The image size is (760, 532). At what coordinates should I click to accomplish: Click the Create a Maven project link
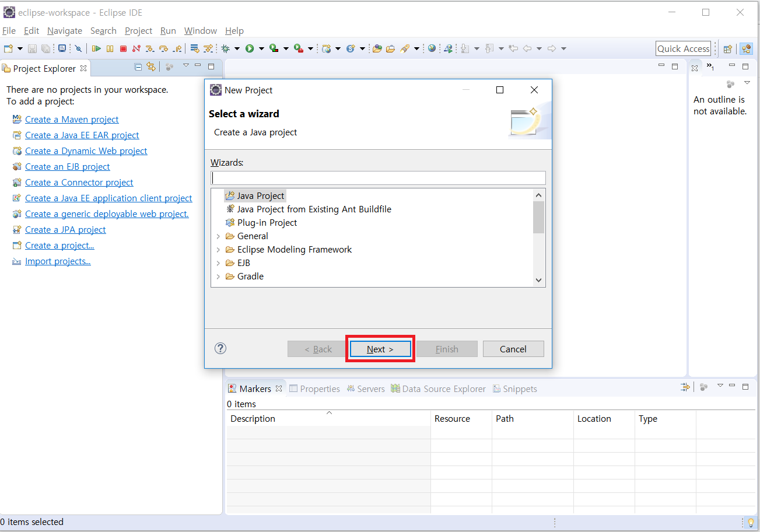pos(72,120)
